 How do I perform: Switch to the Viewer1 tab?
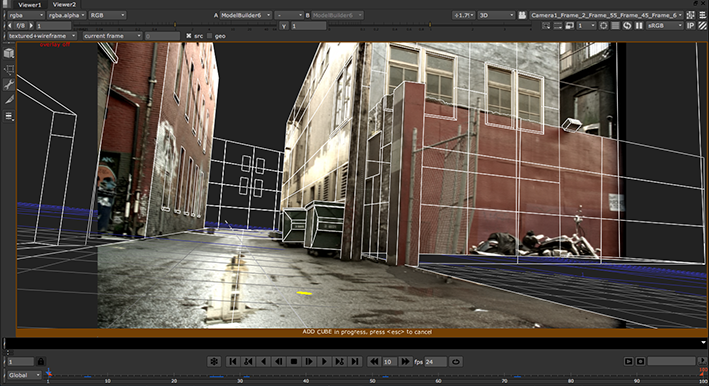[x=30, y=5]
